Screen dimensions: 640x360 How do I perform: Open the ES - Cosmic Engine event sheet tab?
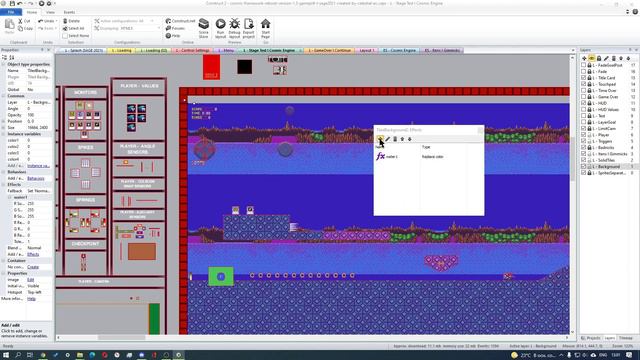pyautogui.click(x=399, y=51)
